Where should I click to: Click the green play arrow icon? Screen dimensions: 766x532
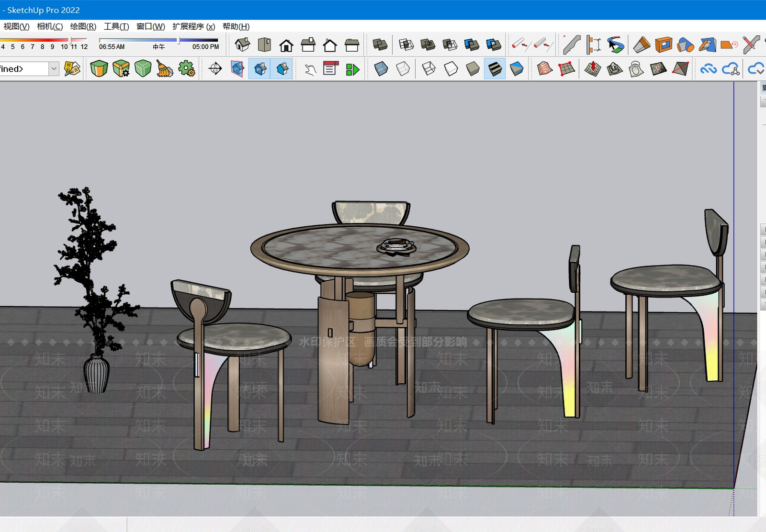[353, 69]
